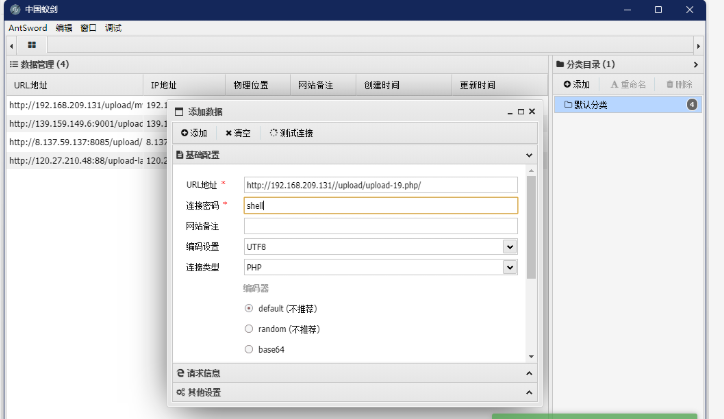724x419 pixels.
Task: Maximize the 添加数据 dialog
Action: pyautogui.click(x=521, y=112)
